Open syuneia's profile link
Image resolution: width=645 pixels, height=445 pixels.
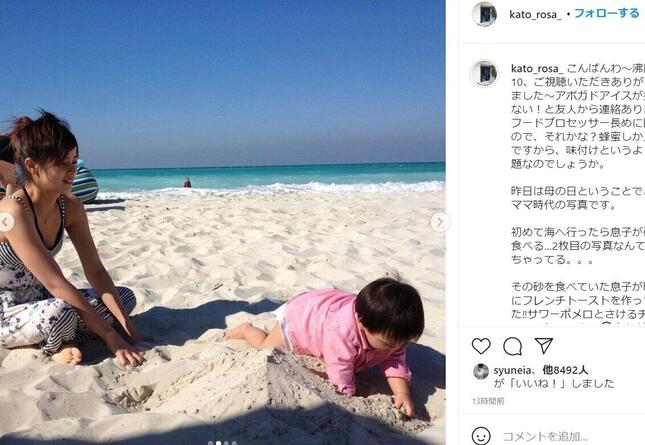click(512, 371)
